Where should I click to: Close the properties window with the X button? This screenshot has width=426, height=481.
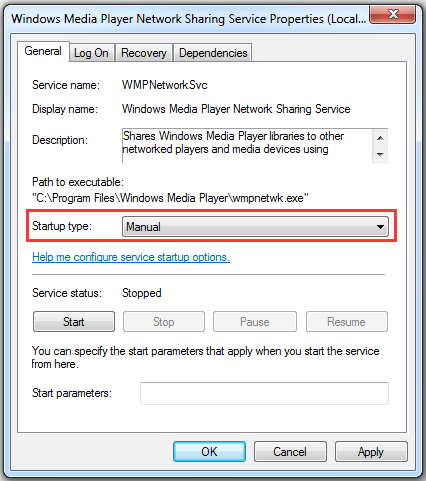[x=393, y=14]
